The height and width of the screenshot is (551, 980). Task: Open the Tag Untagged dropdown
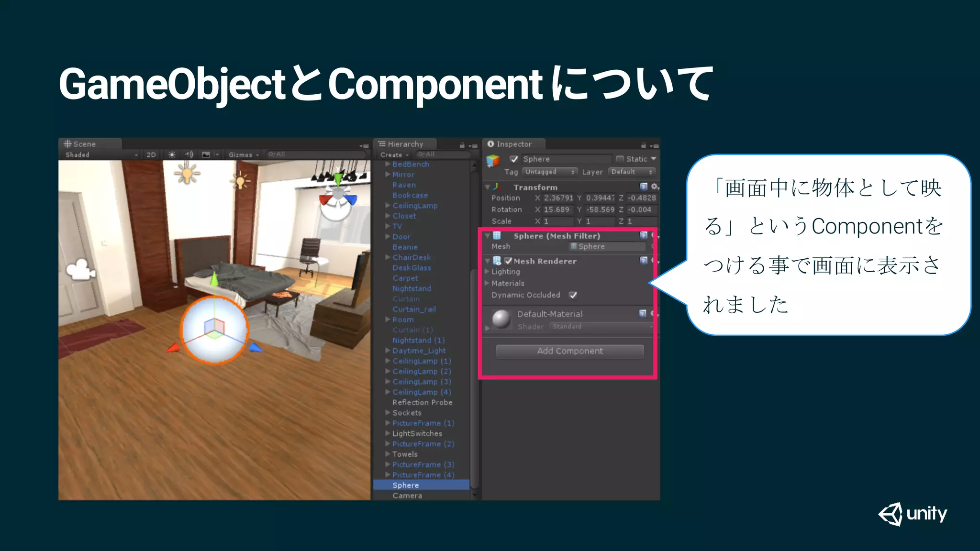click(x=549, y=172)
